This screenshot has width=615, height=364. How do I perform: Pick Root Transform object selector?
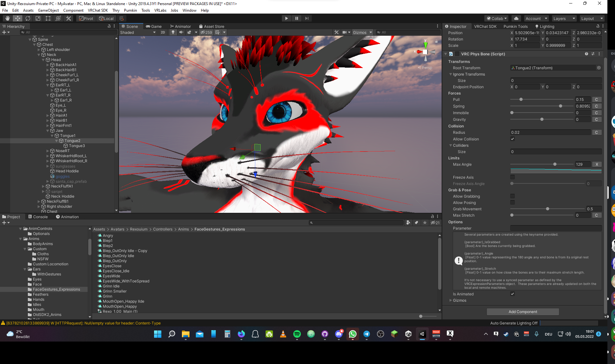(599, 68)
